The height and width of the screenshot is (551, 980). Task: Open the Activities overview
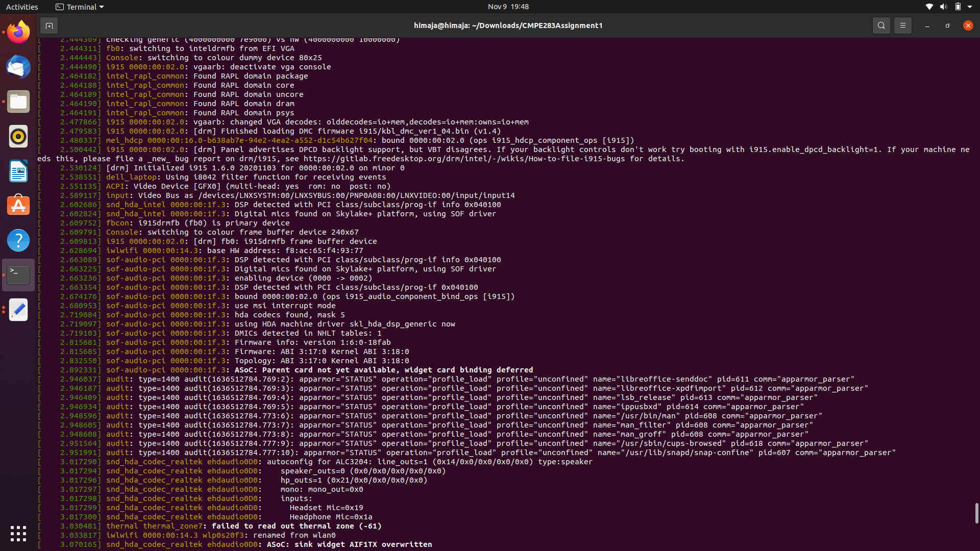click(22, 7)
